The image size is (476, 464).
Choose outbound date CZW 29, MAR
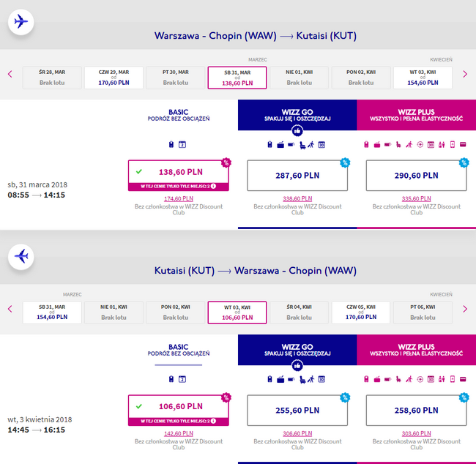click(114, 78)
